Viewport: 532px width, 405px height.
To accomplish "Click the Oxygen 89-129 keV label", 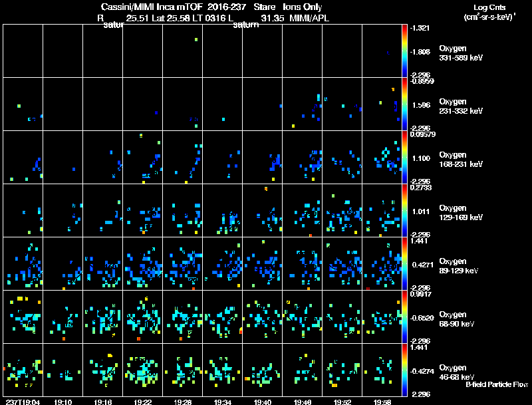I will click(459, 266).
